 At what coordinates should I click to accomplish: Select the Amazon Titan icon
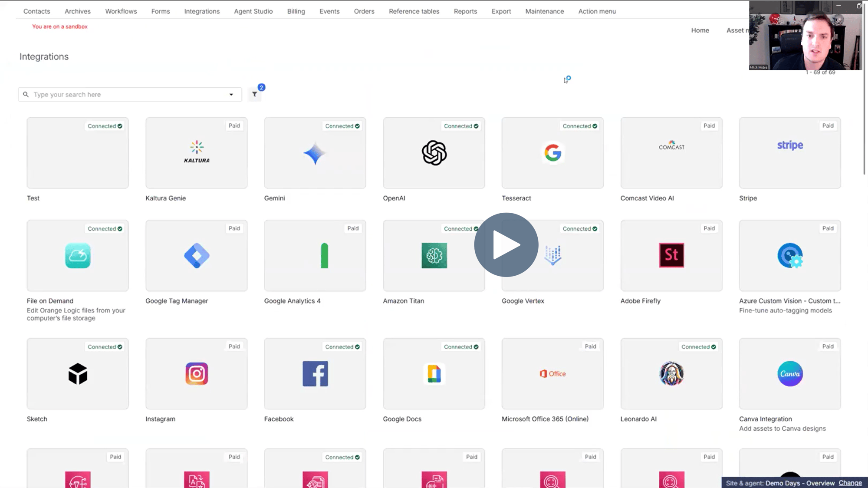pyautogui.click(x=434, y=255)
